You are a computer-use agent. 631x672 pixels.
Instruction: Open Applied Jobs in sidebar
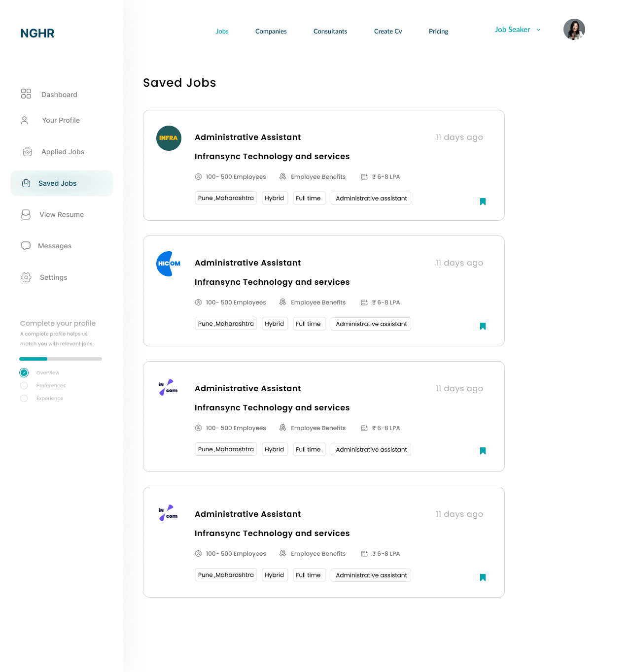click(63, 152)
